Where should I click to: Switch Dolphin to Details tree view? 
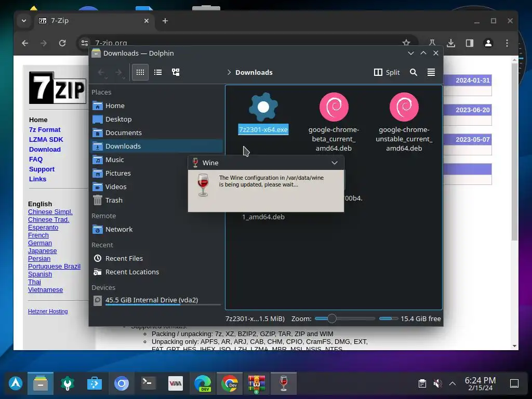pyautogui.click(x=176, y=72)
